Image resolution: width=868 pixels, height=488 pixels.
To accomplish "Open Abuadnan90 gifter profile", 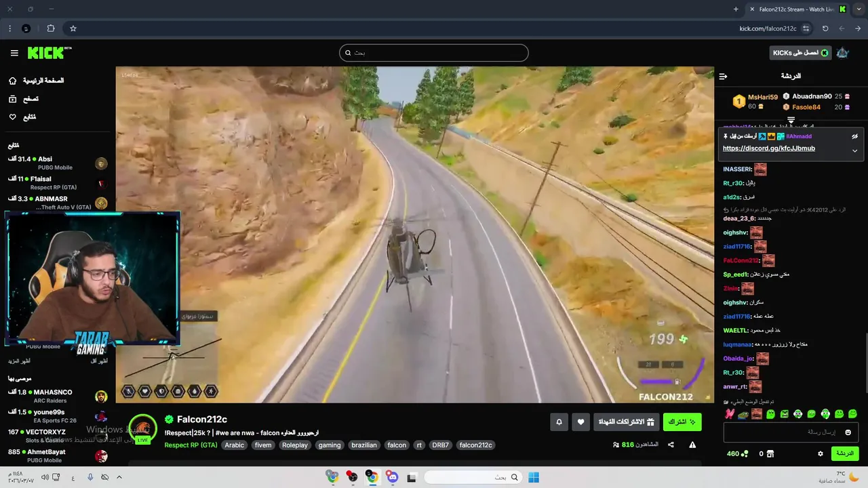I will (x=812, y=96).
